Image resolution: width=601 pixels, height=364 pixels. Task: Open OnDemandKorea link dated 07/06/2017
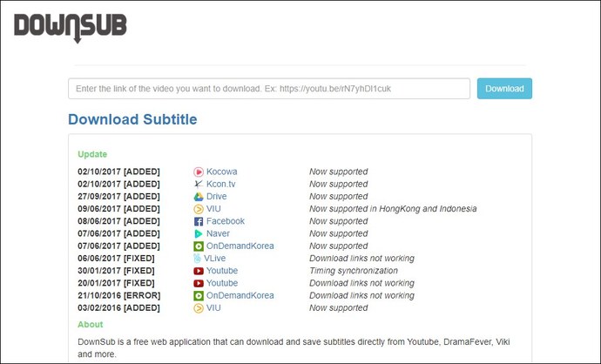(240, 246)
